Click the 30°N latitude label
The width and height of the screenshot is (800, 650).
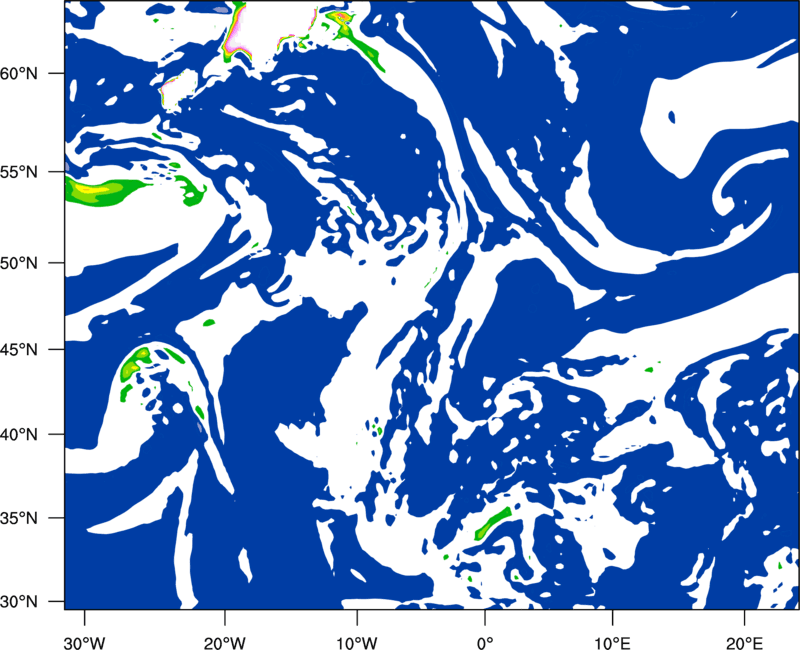tap(19, 602)
